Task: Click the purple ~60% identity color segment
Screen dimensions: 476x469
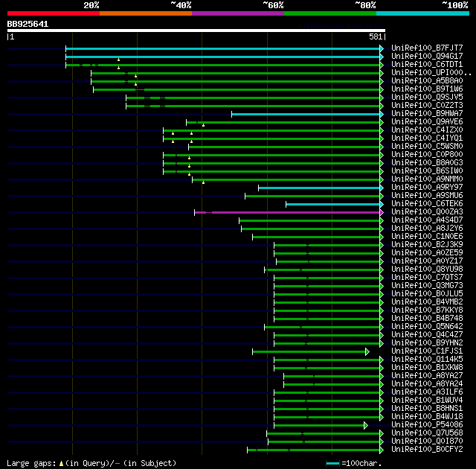Action: [238, 13]
